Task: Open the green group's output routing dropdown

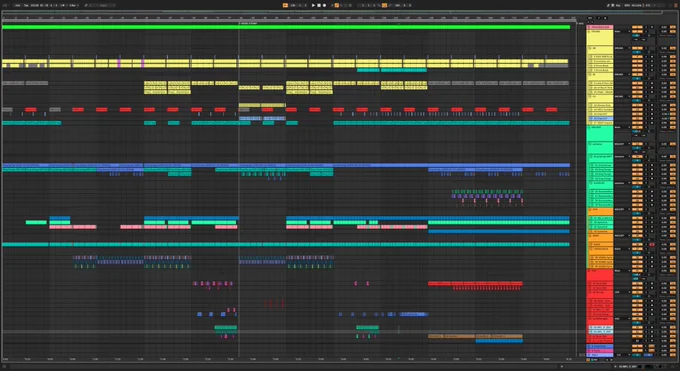Action: point(623,127)
